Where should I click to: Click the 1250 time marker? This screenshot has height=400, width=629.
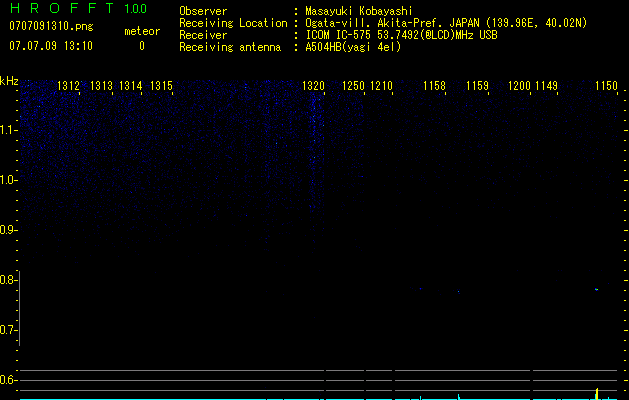click(x=353, y=86)
